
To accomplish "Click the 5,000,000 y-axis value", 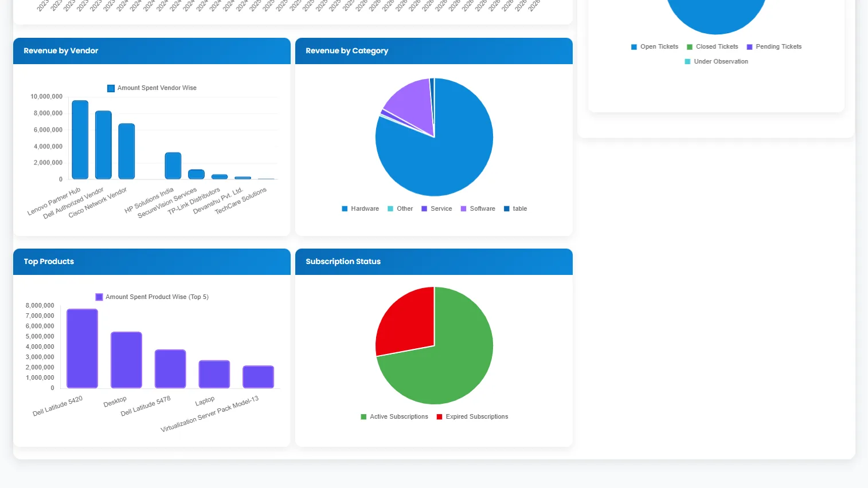I will [40, 337].
